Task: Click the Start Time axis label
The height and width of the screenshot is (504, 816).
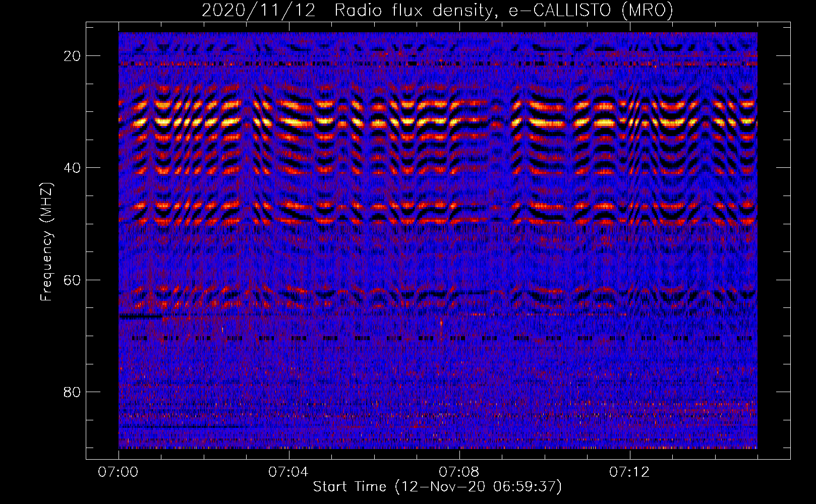Action: [437, 487]
